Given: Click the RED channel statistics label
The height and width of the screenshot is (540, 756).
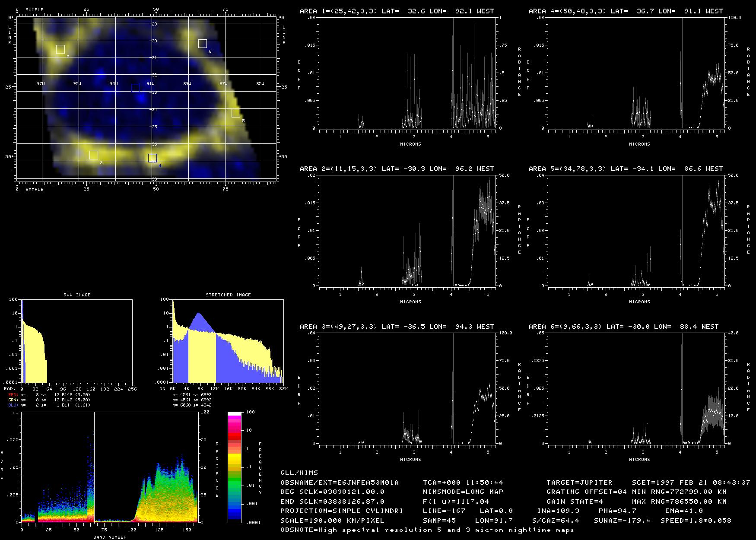Looking at the screenshot, I should click(13, 395).
